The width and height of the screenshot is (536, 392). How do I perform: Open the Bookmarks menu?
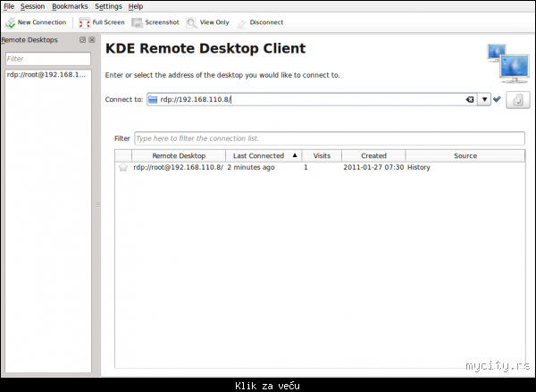[70, 6]
